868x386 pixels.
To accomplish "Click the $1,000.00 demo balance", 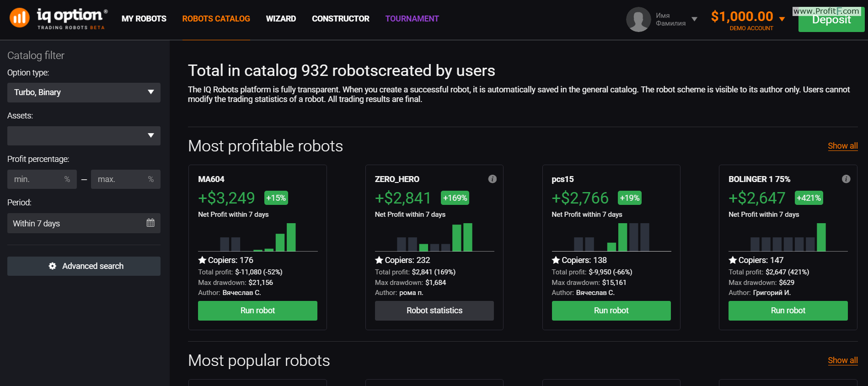I will point(742,16).
